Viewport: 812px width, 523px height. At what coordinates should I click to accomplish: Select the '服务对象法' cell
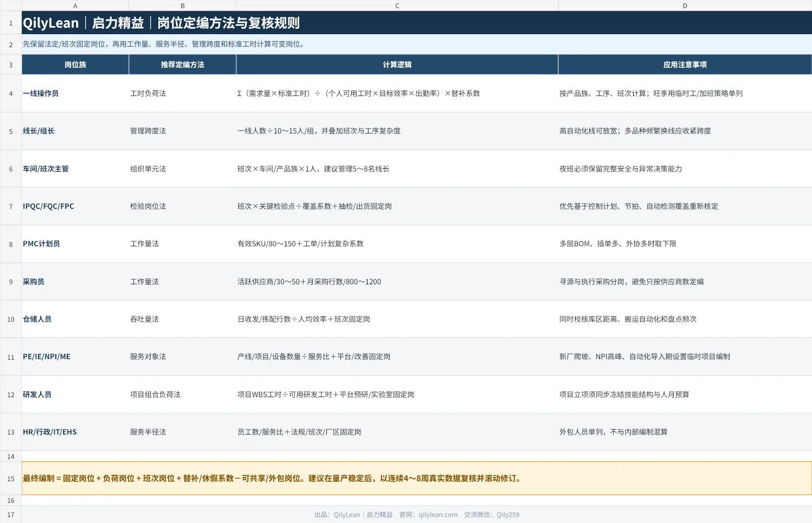[x=183, y=356]
